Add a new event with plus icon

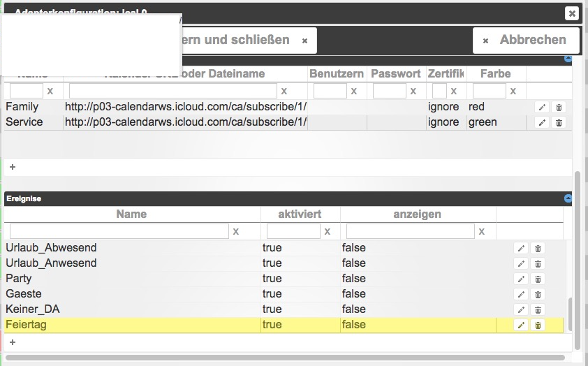(x=13, y=342)
